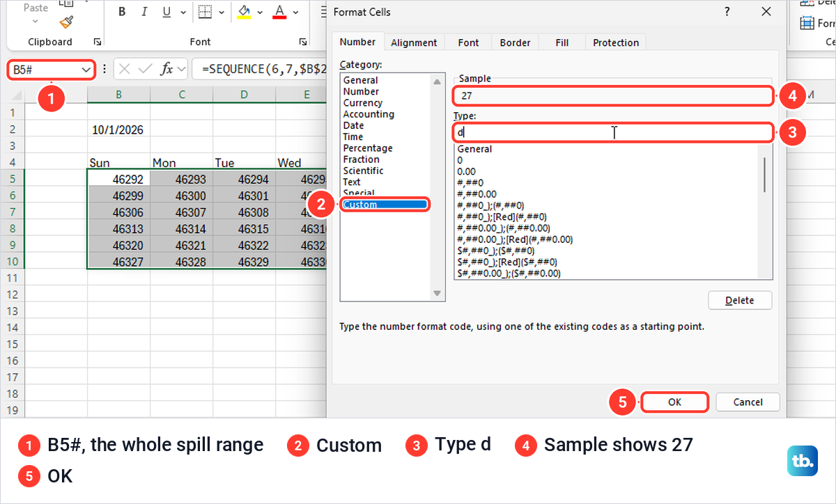
Task: Select Fraction category
Action: (x=361, y=159)
